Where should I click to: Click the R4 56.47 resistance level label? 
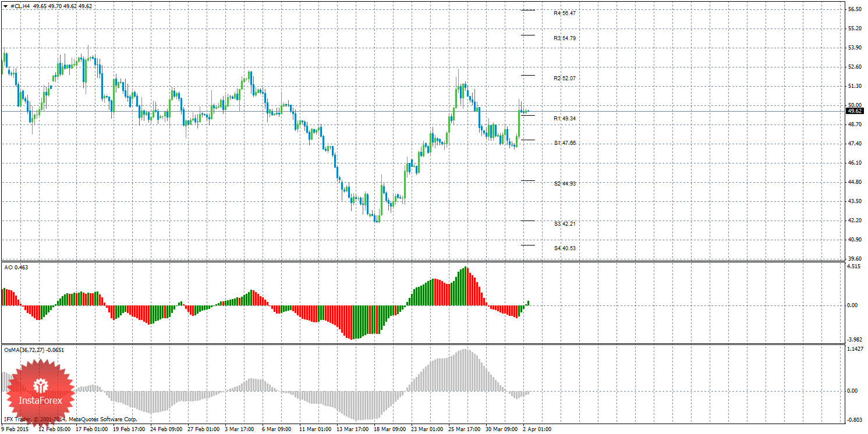[565, 13]
